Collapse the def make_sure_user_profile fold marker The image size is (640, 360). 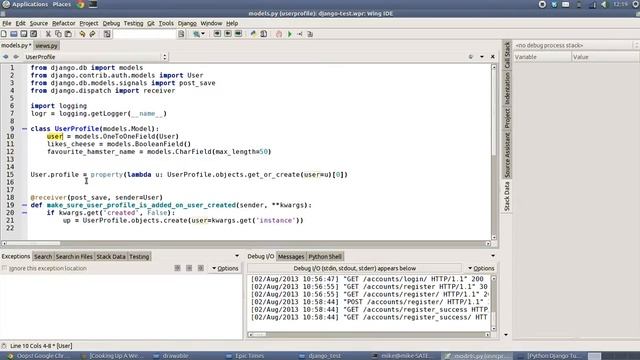click(24, 205)
